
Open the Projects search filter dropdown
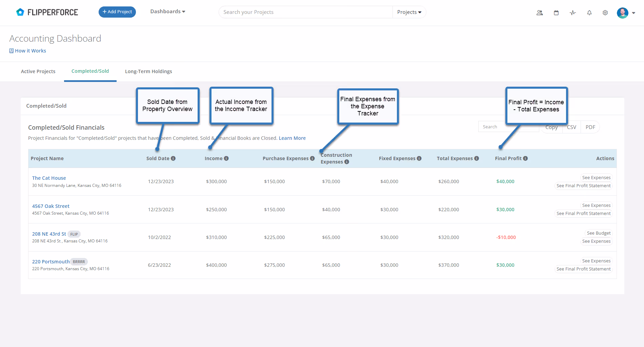pyautogui.click(x=409, y=12)
